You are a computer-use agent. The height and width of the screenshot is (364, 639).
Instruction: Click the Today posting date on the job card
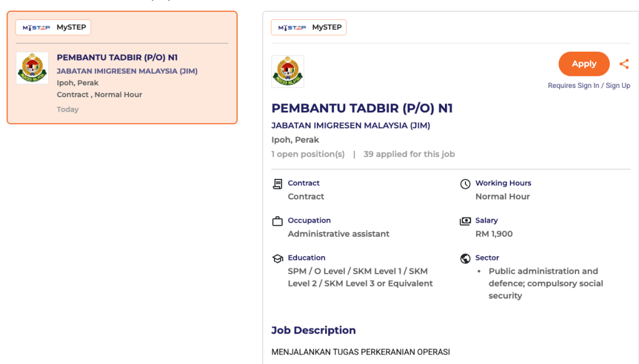pyautogui.click(x=68, y=109)
